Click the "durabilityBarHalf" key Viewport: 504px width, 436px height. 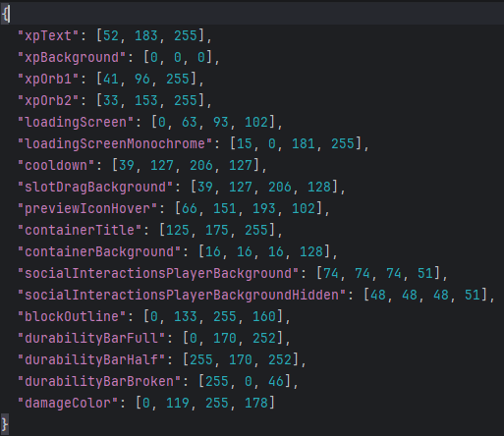pos(91,359)
